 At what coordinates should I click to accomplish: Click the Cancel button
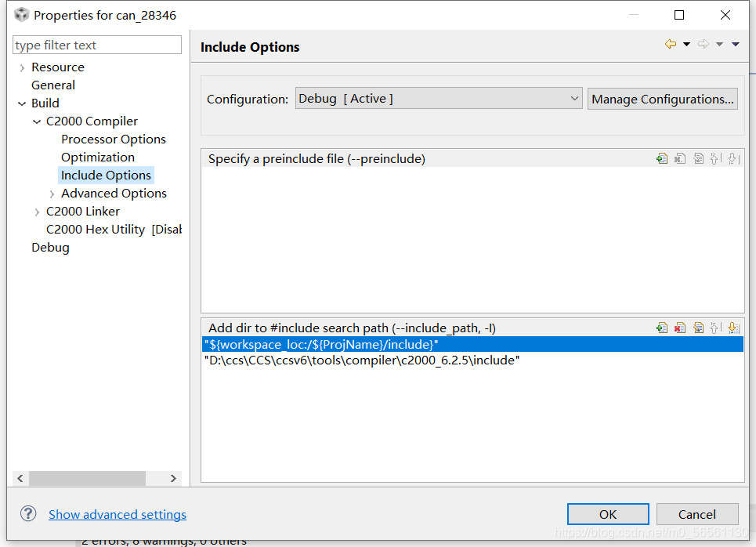(697, 514)
